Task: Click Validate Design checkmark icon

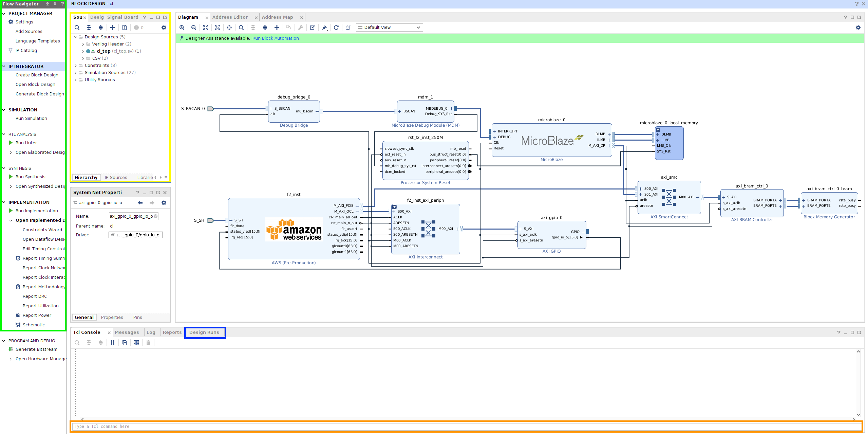Action: point(313,28)
